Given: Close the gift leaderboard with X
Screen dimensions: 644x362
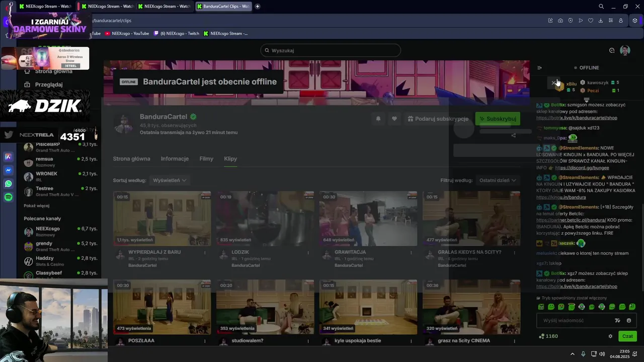Looking at the screenshot, I should [553, 83].
